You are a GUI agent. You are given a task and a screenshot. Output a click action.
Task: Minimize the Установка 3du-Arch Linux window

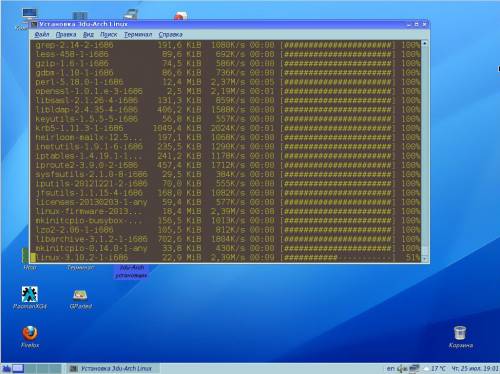pyautogui.click(x=409, y=24)
